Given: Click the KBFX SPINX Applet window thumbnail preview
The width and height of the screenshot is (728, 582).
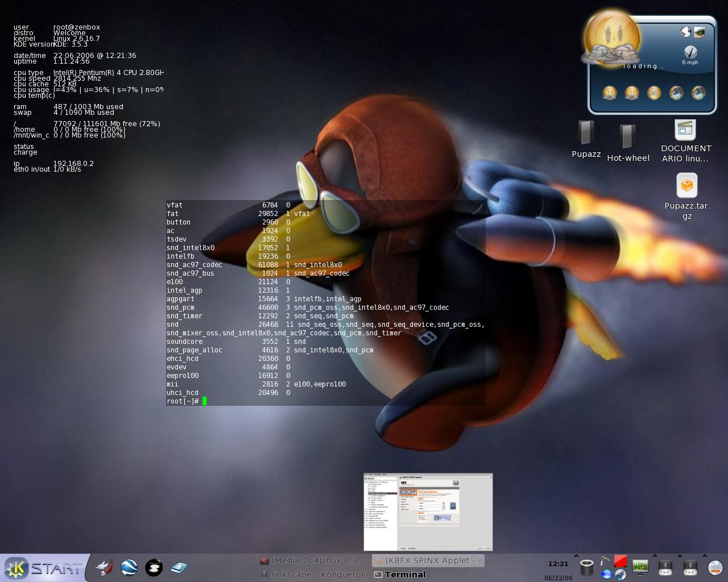Looking at the screenshot, I should pyautogui.click(x=428, y=512).
